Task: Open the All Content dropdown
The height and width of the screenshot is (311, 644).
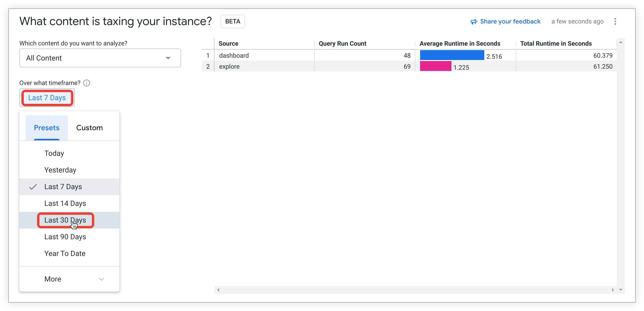Action: (x=100, y=58)
